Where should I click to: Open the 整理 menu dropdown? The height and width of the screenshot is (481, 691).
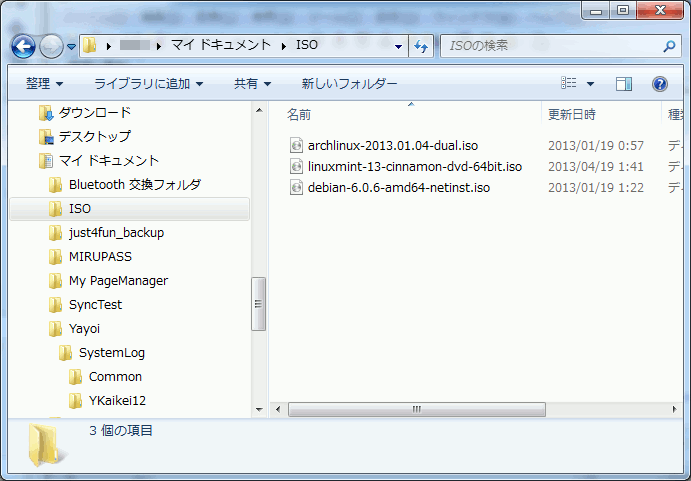pyautogui.click(x=44, y=84)
